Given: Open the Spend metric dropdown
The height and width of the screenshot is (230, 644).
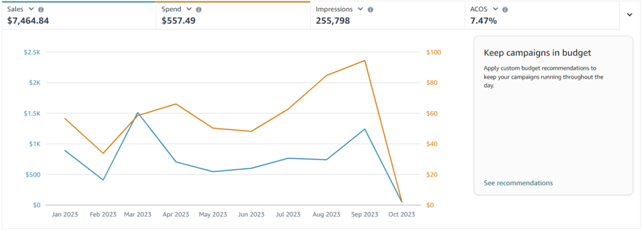Looking at the screenshot, I should (x=189, y=9).
